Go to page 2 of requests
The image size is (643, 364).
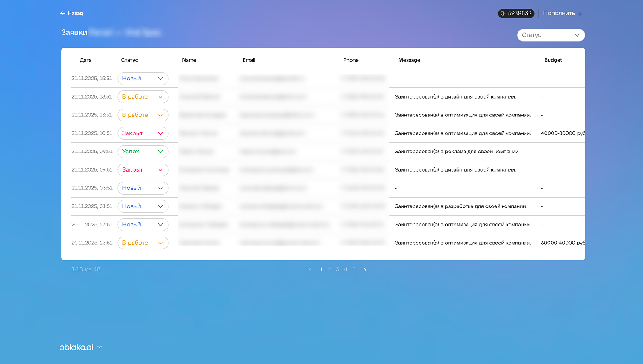click(329, 269)
